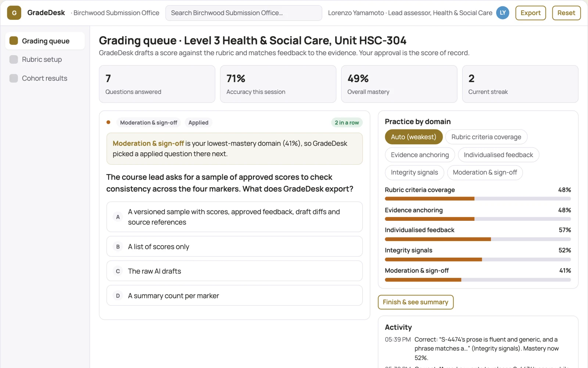588x368 pixels.
Task: Select the Moderation & sign-off domain chip
Action: (x=485, y=173)
